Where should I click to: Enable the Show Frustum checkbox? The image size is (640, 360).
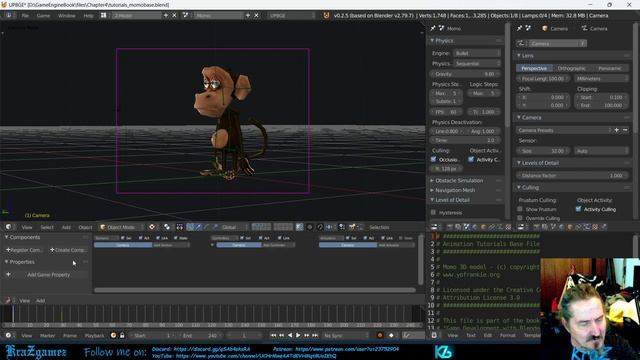520,209
